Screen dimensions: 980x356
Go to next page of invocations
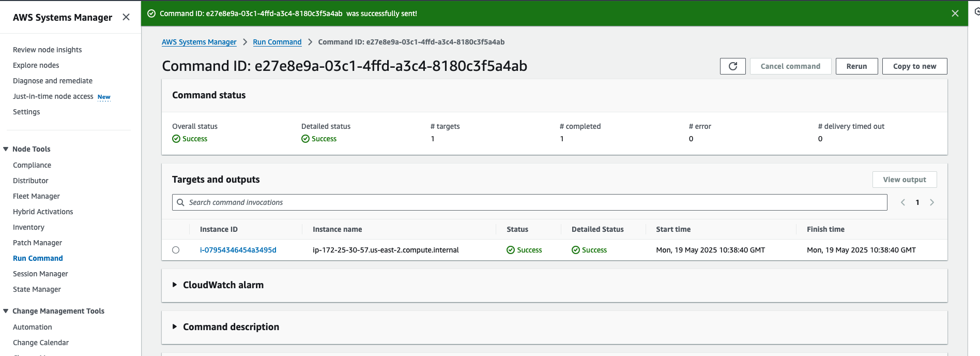[x=932, y=202]
